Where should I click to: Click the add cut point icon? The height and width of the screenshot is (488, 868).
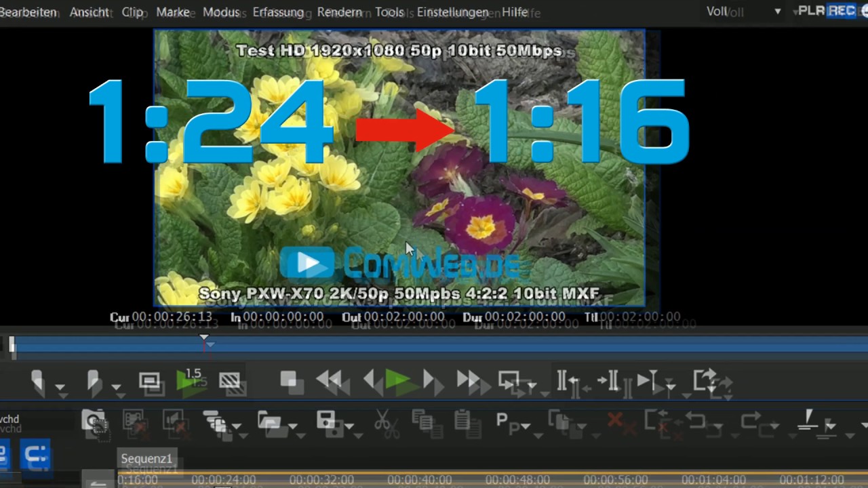(x=808, y=420)
